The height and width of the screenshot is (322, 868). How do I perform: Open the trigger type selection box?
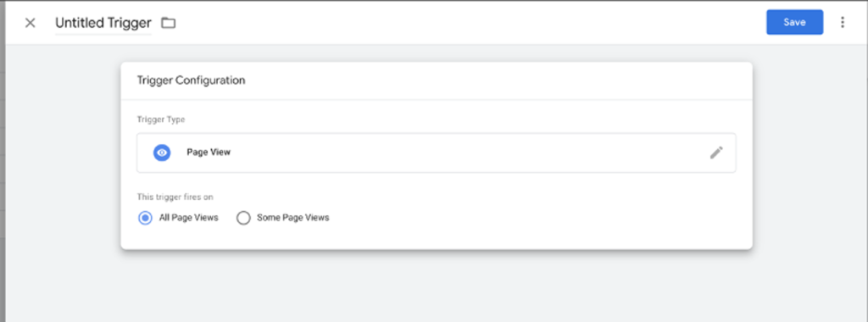(x=437, y=153)
